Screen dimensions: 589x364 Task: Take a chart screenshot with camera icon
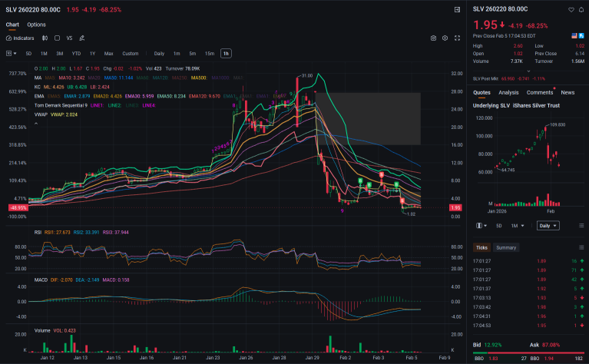coord(433,38)
